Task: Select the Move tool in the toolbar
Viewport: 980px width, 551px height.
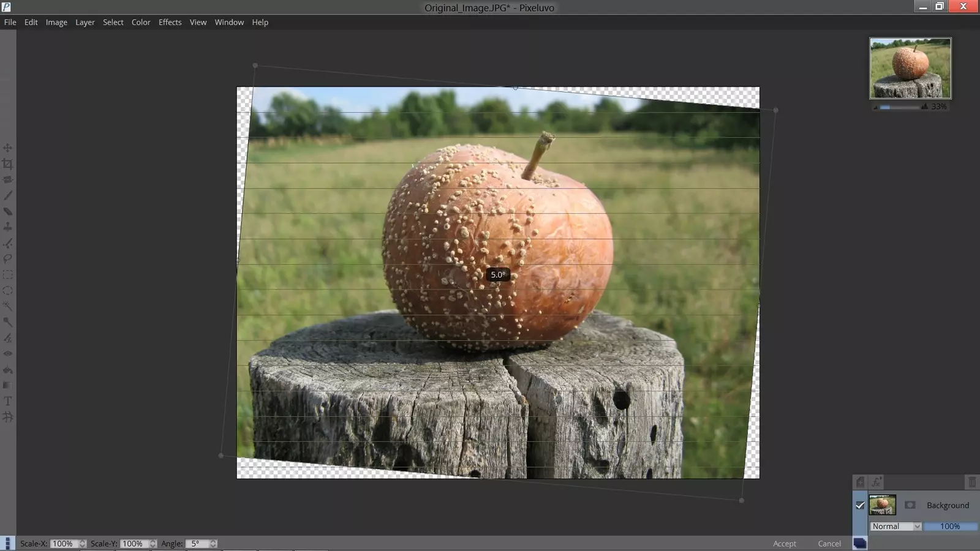Action: click(x=7, y=148)
